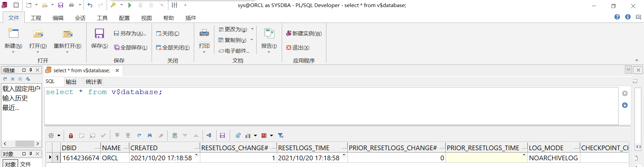644x167 pixels.
Task: Click the red grid table icon
Action: click(x=264, y=135)
